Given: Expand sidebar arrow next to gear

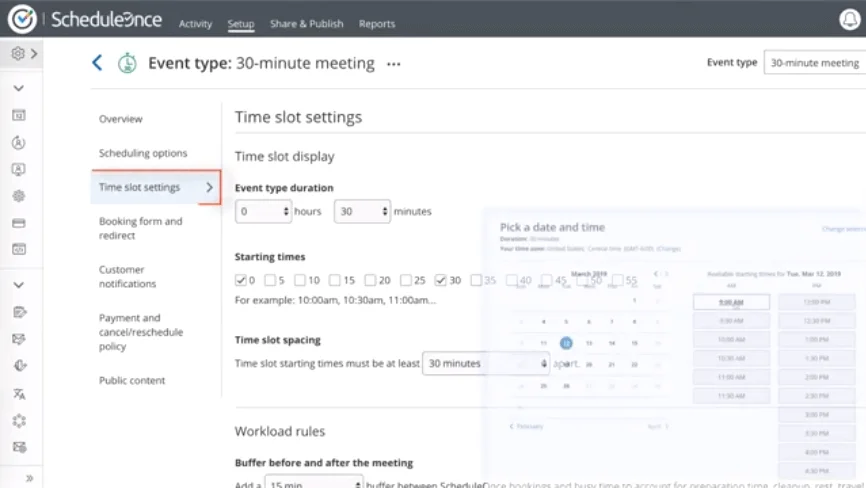Looking at the screenshot, I should [x=34, y=54].
